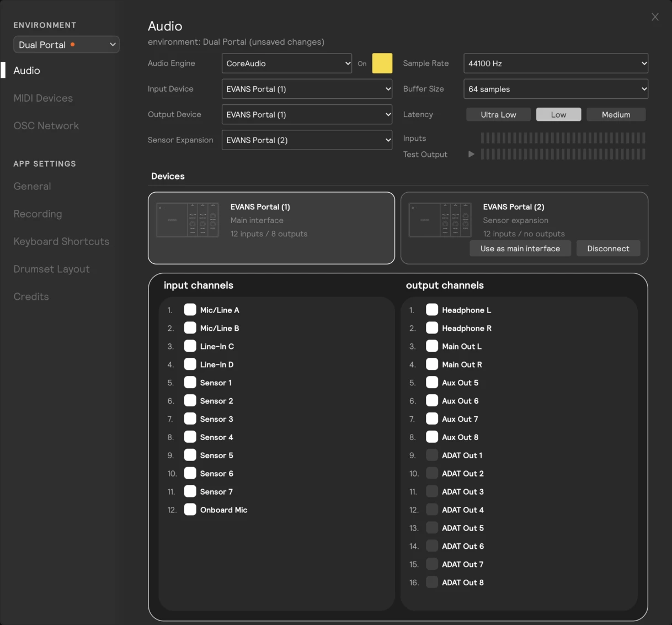Image resolution: width=672 pixels, height=625 pixels.
Task: Enable ADAT Out 5 output checkbox
Action: 432,528
